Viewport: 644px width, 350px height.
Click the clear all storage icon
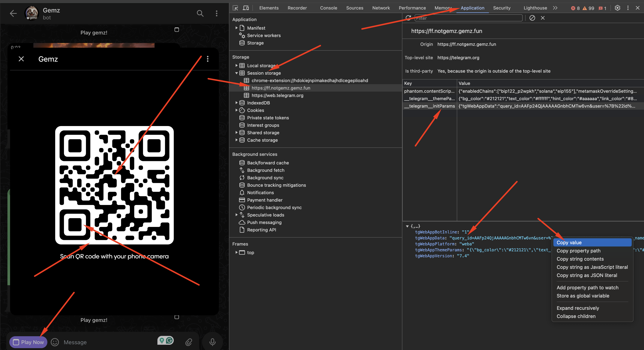click(x=532, y=18)
